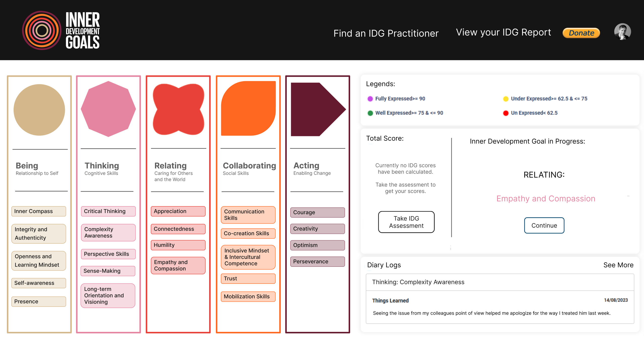Open the user profile avatar
Screen dimensions: 644x362
(x=622, y=32)
